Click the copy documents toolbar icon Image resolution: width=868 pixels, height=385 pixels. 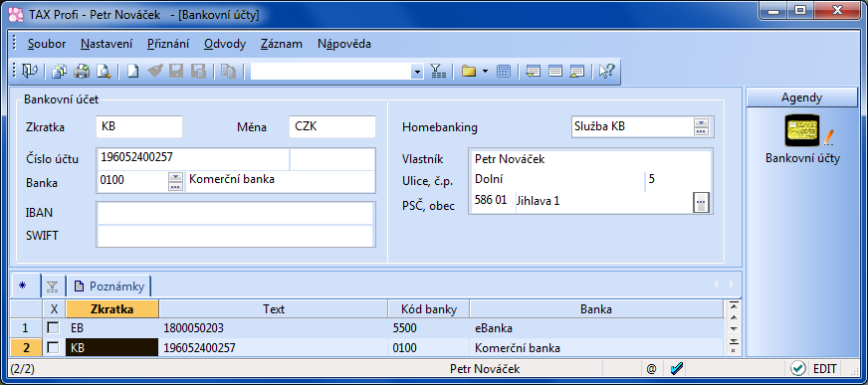coord(60,72)
